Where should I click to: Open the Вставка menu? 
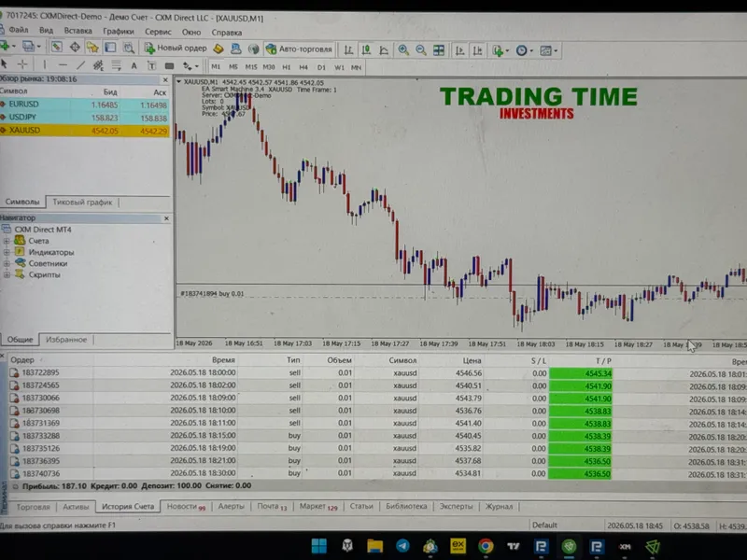click(x=78, y=31)
